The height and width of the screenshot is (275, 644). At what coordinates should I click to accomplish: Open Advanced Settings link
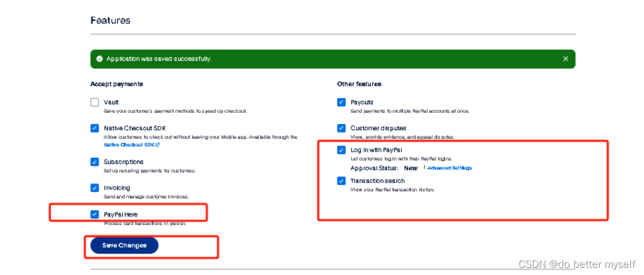[x=449, y=168]
